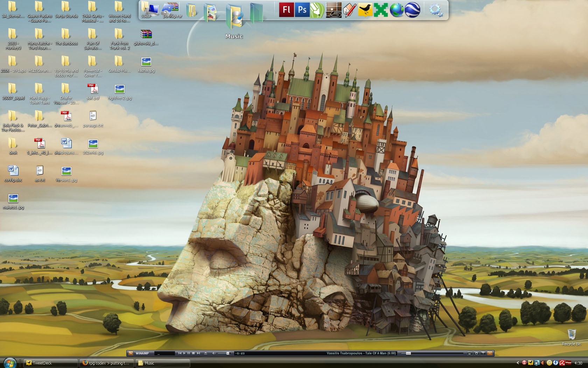Open The Bamboos folder
Viewport: 588px width, 368px height.
pos(66,37)
